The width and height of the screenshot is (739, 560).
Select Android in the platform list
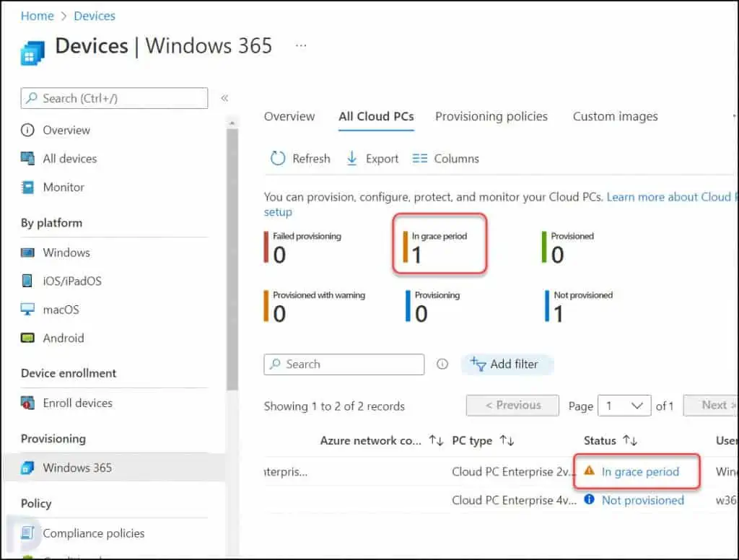(64, 338)
